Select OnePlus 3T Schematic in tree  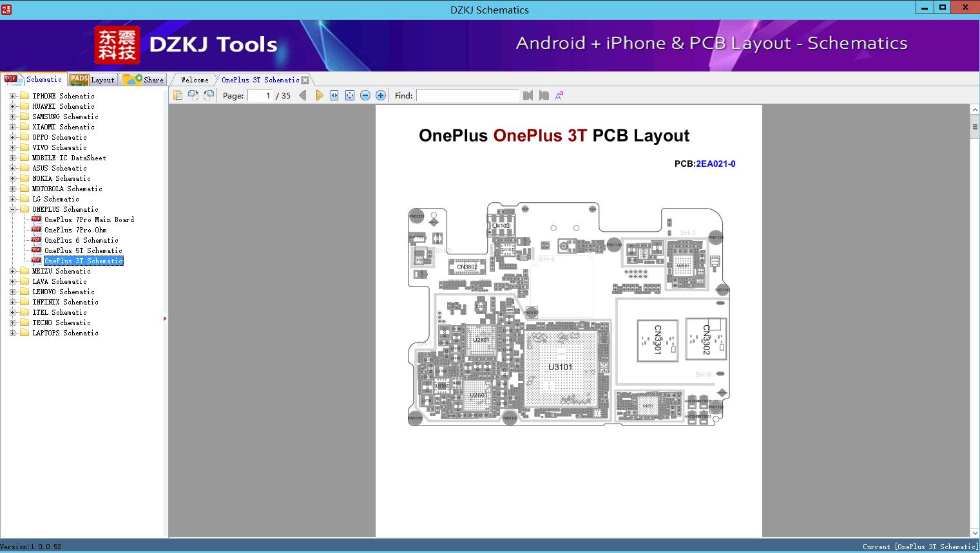[83, 261]
